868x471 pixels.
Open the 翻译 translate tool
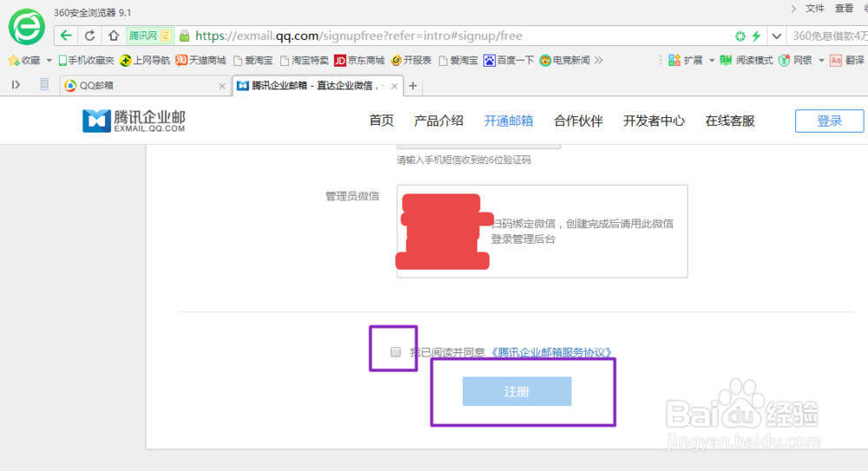[847, 61]
